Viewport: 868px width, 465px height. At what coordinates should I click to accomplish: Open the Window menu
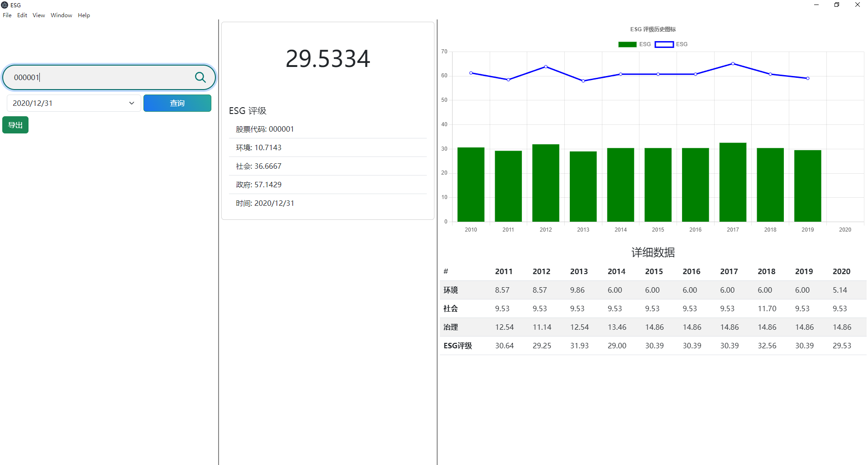(61, 15)
